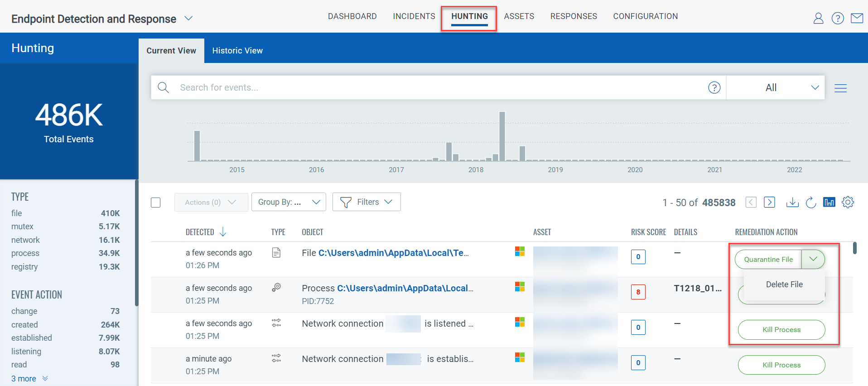Screen dimensions: 868x386
Task: Open the search query help icon
Action: (x=714, y=87)
